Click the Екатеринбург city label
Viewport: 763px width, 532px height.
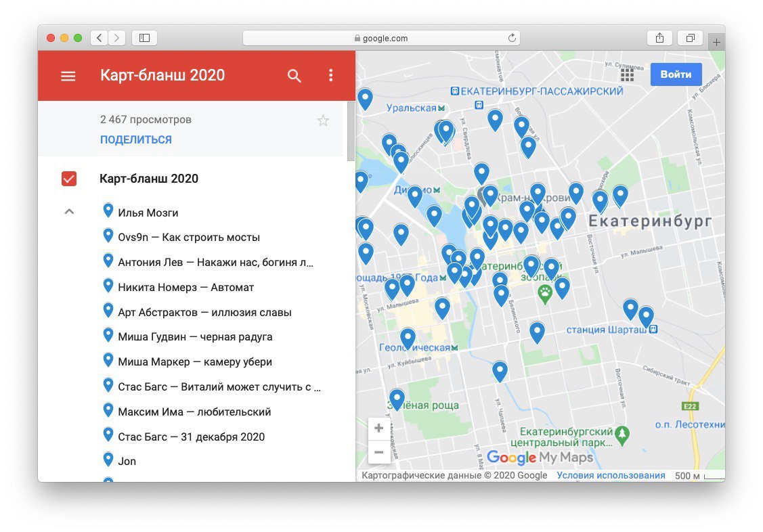tap(650, 221)
